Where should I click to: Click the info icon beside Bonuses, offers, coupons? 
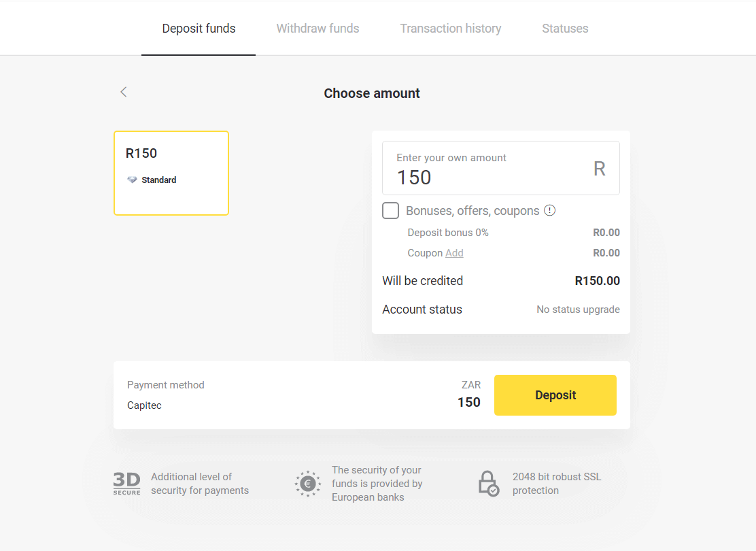[550, 210]
